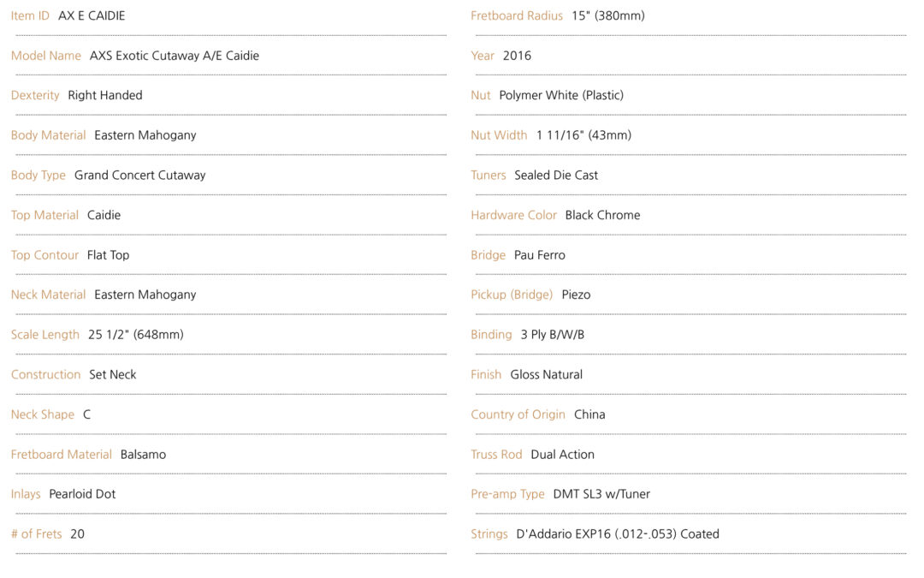Select the Scale Length value 25 1/2" (648mm)
The width and height of the screenshot is (924, 578).
pyautogui.click(x=136, y=335)
